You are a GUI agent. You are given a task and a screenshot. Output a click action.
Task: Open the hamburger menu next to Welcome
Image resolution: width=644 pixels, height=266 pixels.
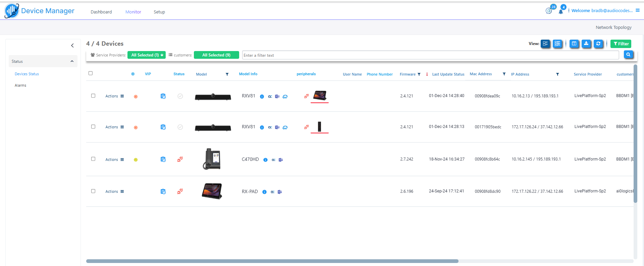[638, 10]
